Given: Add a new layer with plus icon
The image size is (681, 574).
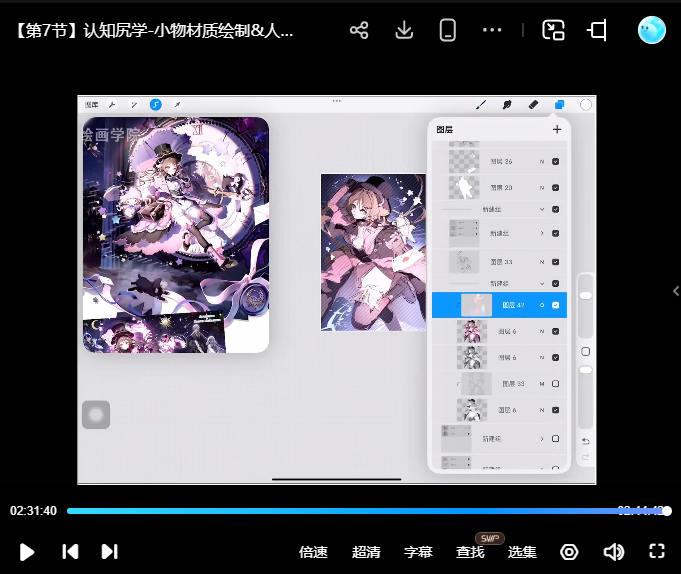Looking at the screenshot, I should click(x=557, y=129).
